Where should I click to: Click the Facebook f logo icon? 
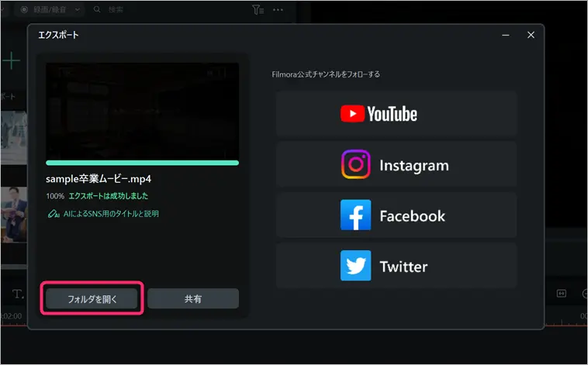point(355,215)
